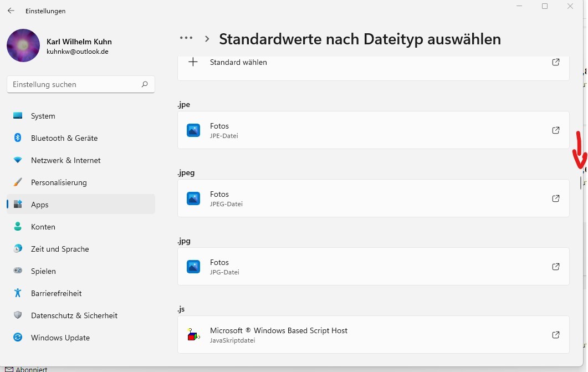Click the Datenschutz shield icon
Screen dimensions: 588x372
tap(18, 315)
